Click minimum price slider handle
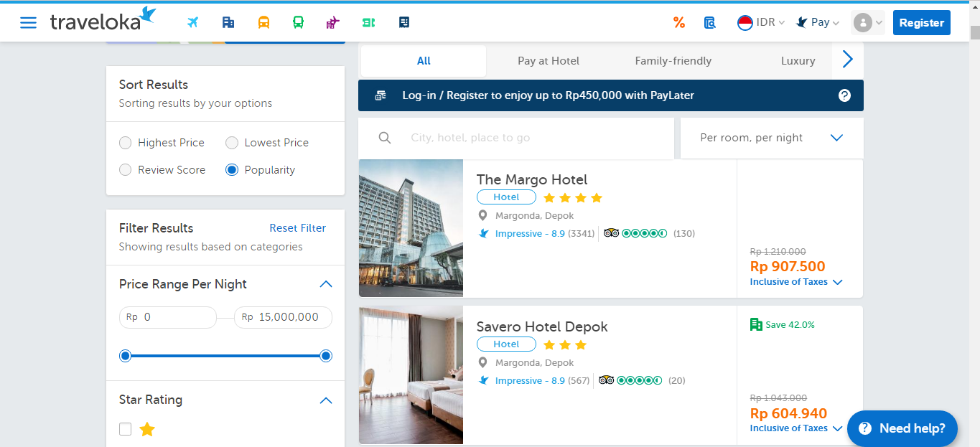The height and width of the screenshot is (447, 980). point(126,356)
